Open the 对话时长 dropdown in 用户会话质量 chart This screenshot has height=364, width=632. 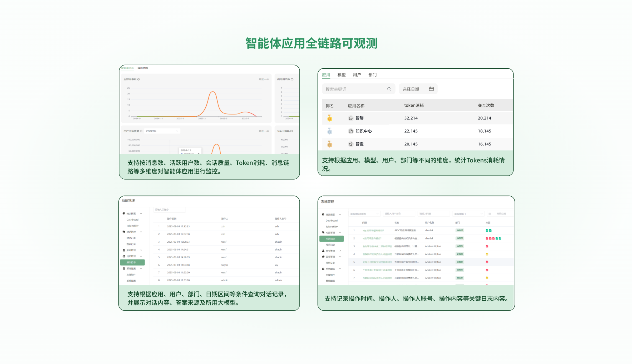click(162, 131)
